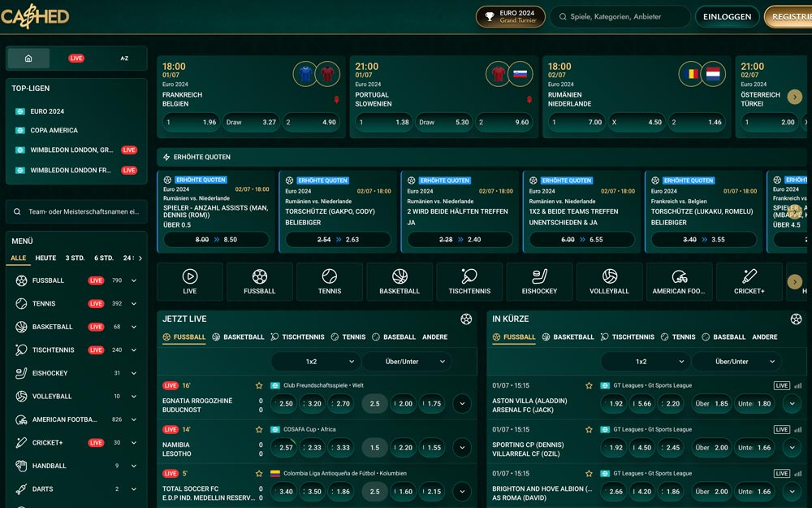Expand more markets for Aston Villa vs Arsenal
Viewport: 812px width, 508px height.
[792, 404]
